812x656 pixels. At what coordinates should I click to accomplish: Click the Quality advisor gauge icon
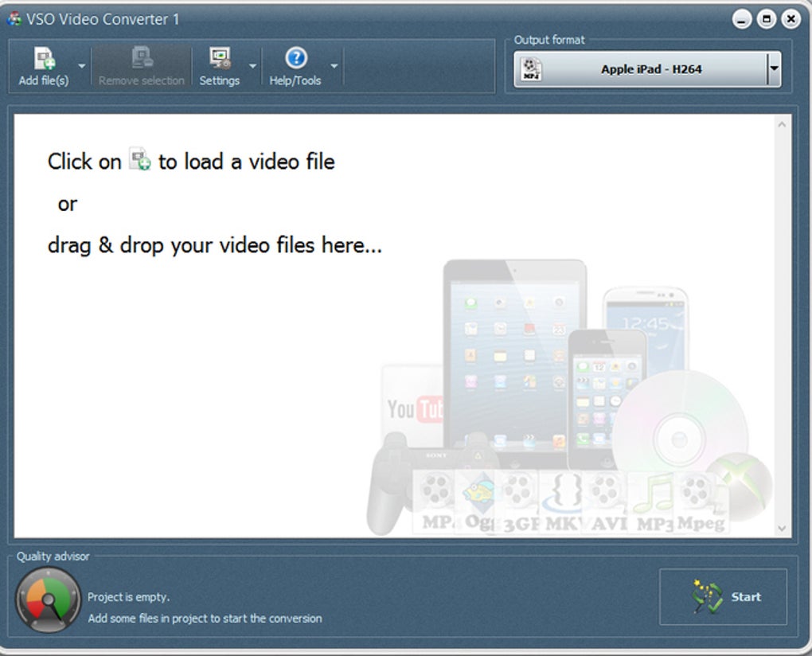pos(48,599)
